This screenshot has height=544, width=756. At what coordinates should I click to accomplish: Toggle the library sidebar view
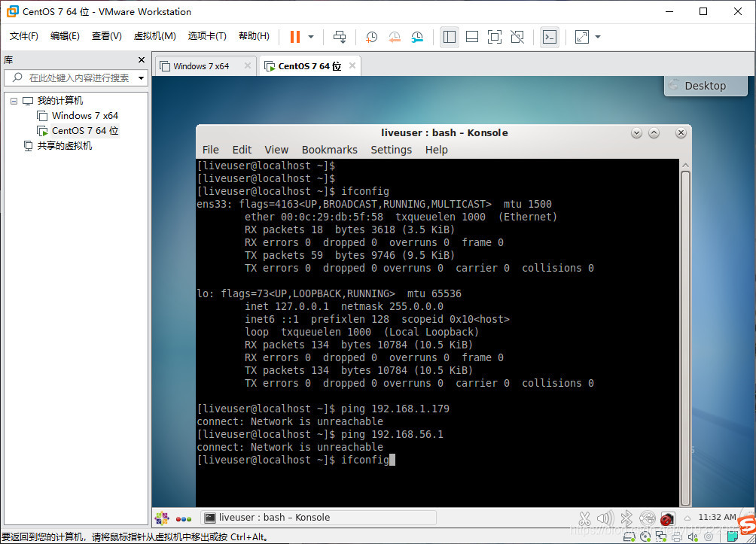pos(450,37)
